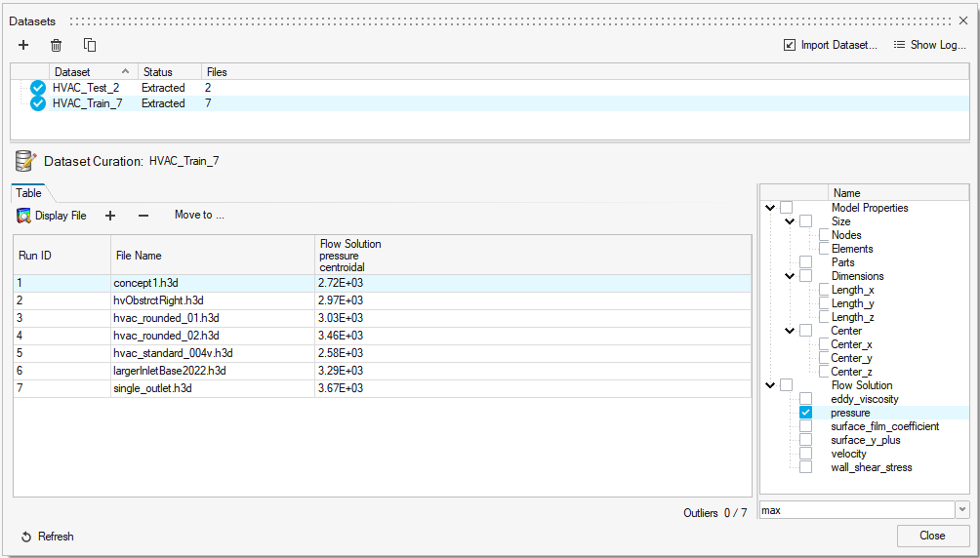The height and width of the screenshot is (558, 980).
Task: Click the delete dataset trash icon
Action: pyautogui.click(x=57, y=45)
